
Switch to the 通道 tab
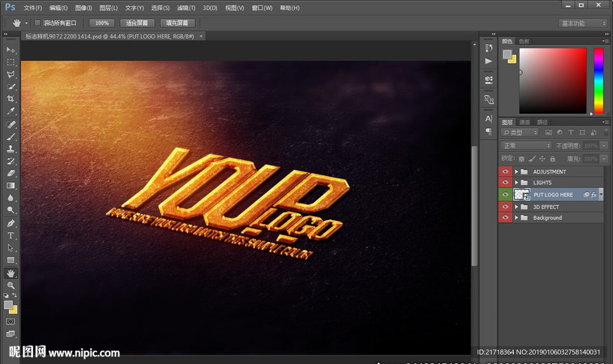524,122
